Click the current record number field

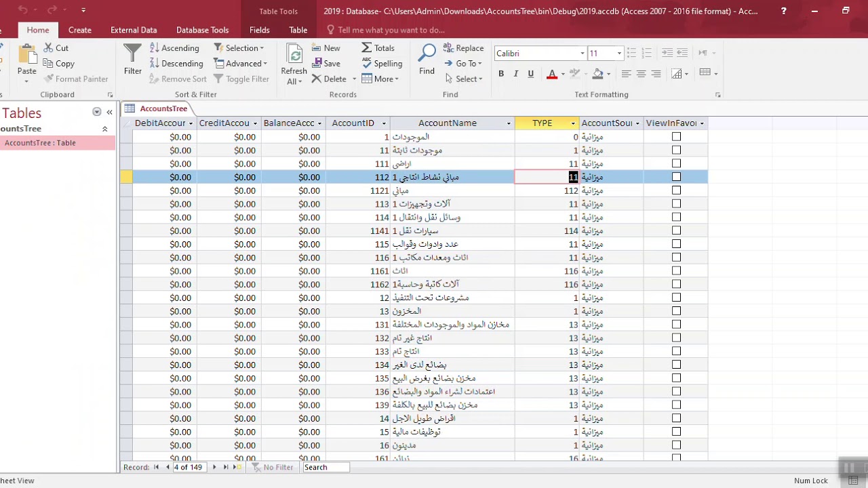[x=189, y=467]
